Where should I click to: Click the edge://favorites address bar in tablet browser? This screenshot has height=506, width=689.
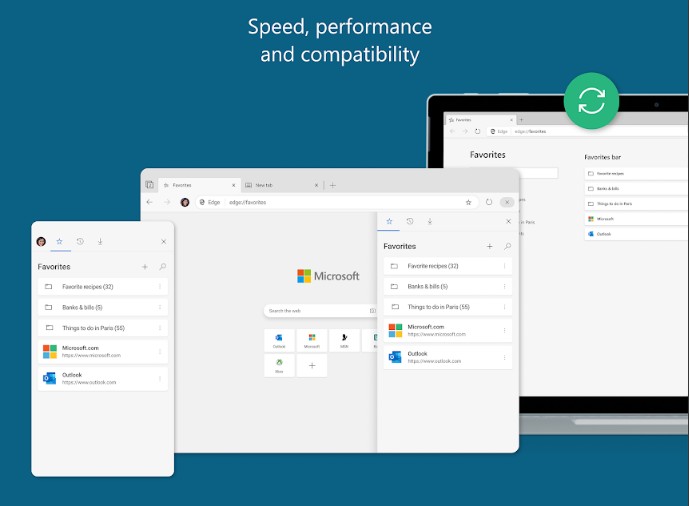[x=337, y=202]
